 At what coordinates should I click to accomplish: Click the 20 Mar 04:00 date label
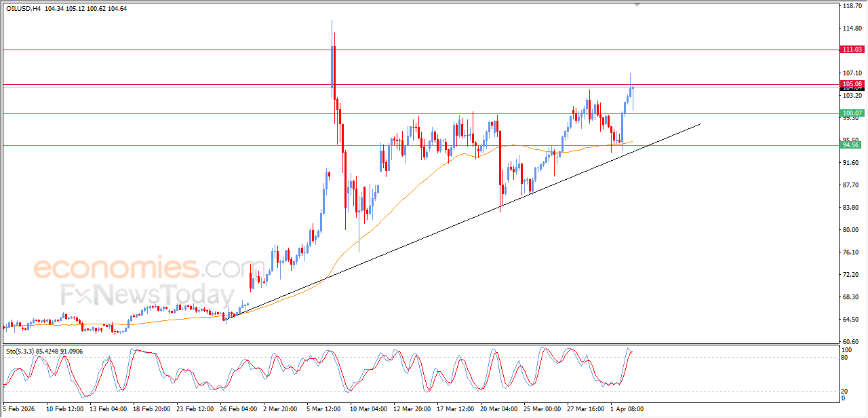pyautogui.click(x=498, y=409)
